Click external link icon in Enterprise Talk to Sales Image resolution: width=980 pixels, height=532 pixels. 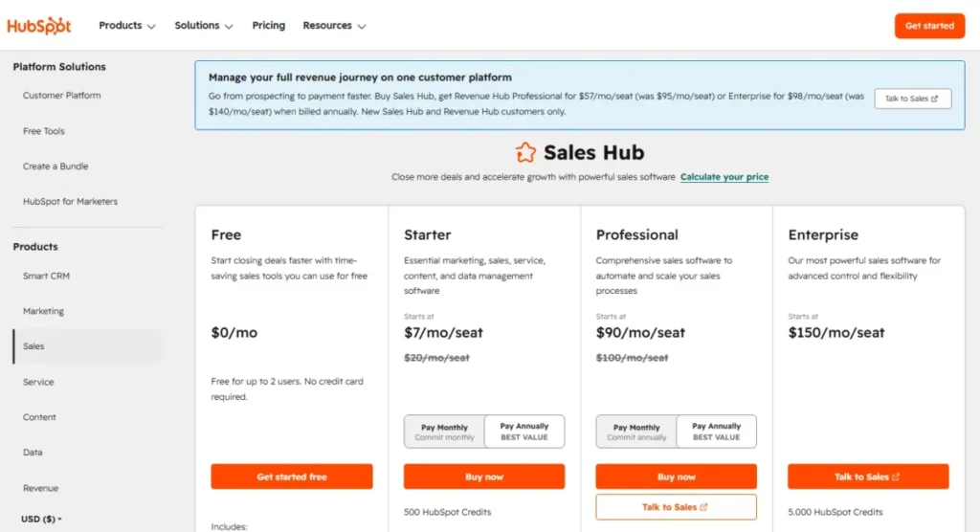click(x=896, y=477)
